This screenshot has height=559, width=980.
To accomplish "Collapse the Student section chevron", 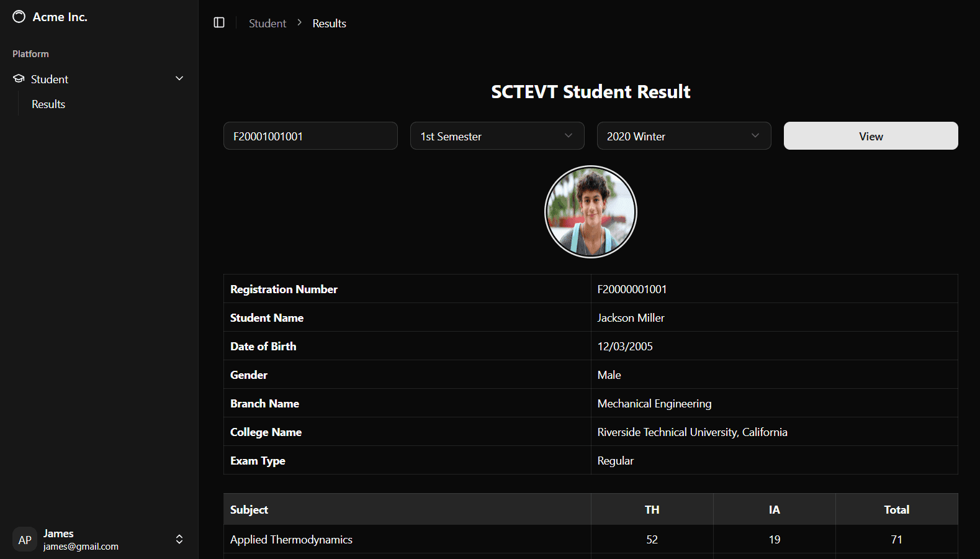I will pos(179,79).
